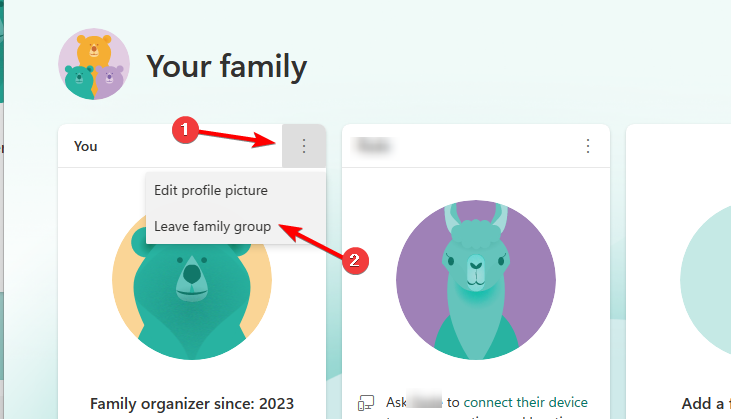Click the llama profile avatar

(475, 280)
